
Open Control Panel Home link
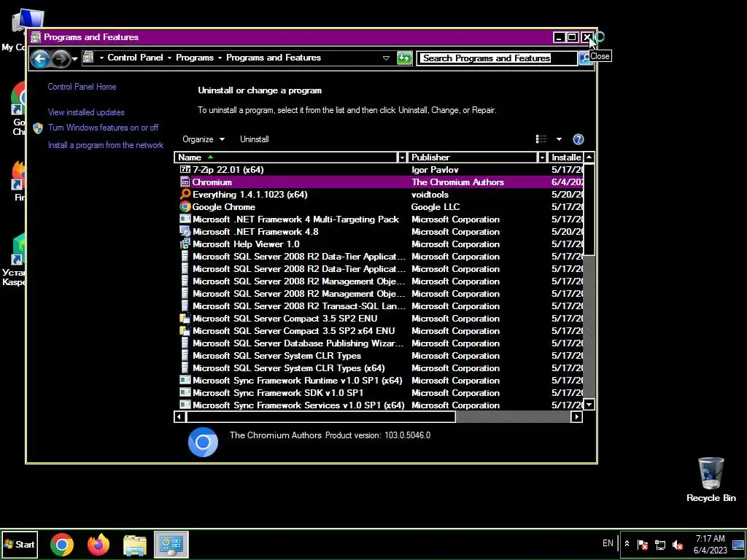tap(82, 87)
